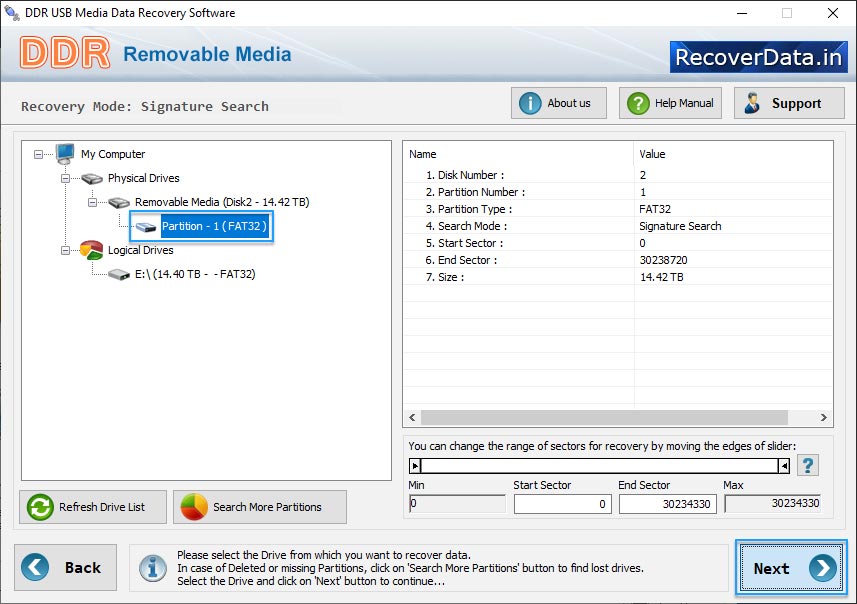Collapse the My Computer tree node
Image resolution: width=857 pixels, height=604 pixels.
[38, 155]
